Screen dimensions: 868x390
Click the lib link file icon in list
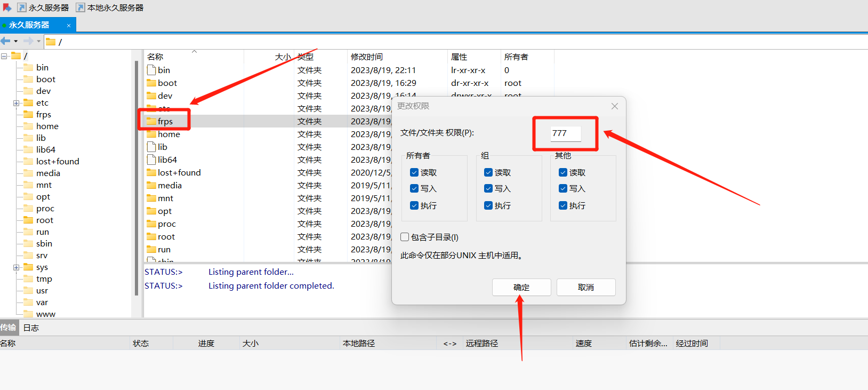(151, 147)
